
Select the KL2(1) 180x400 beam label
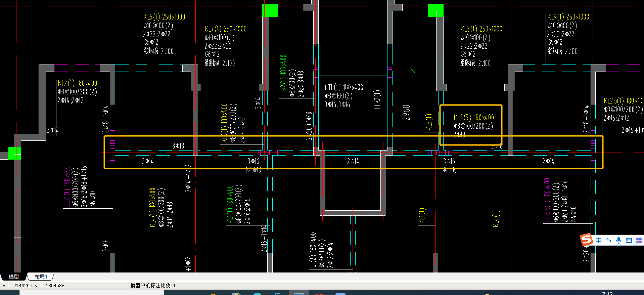tap(77, 83)
